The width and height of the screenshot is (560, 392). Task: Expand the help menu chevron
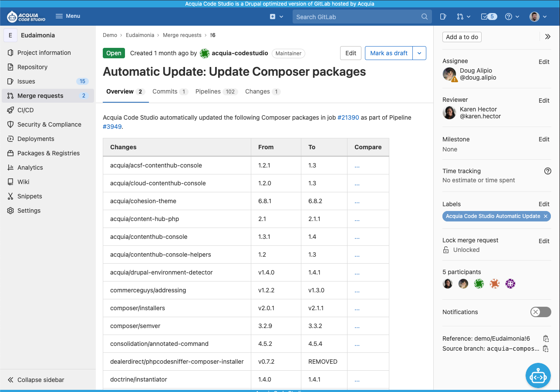517,17
